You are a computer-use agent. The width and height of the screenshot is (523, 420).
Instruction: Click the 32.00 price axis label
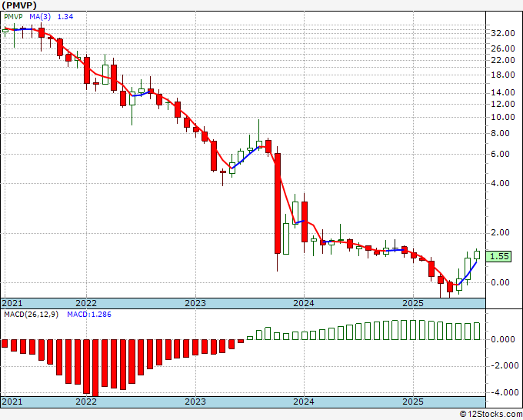pyautogui.click(x=503, y=33)
